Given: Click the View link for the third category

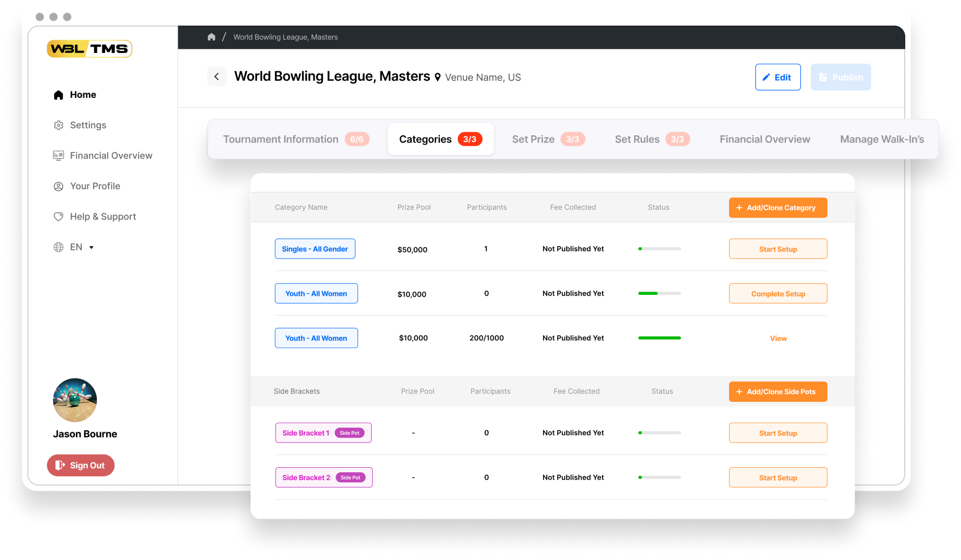Looking at the screenshot, I should coord(778,338).
